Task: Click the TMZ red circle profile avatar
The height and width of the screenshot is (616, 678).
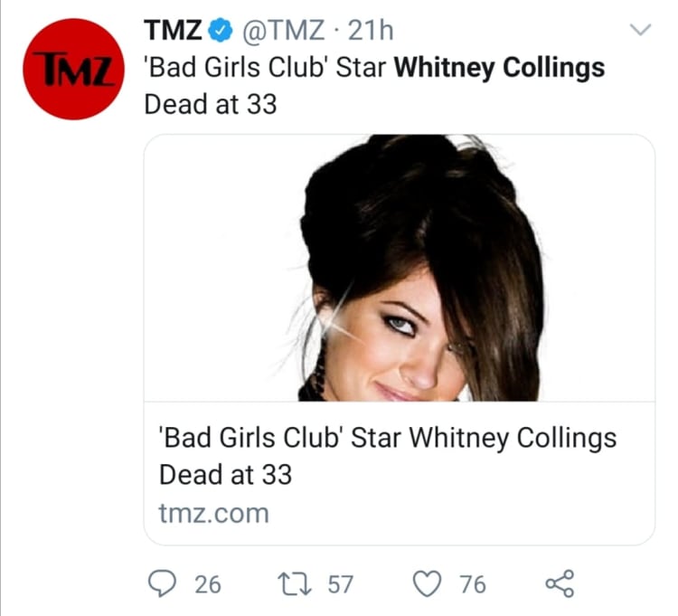Action: pos(73,70)
